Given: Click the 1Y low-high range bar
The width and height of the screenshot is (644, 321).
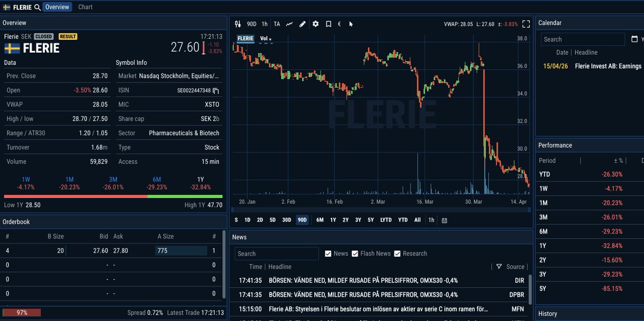Looking at the screenshot, I should (x=113, y=196).
